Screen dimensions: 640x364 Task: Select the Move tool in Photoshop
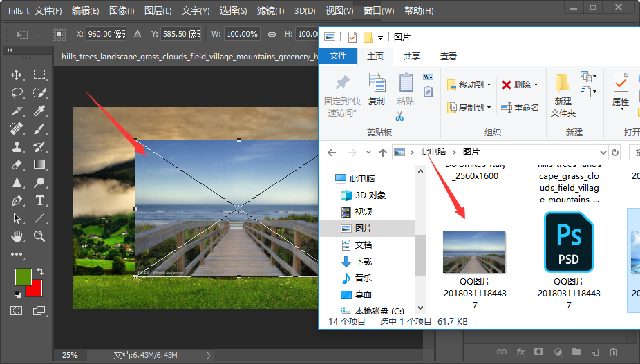(x=17, y=75)
